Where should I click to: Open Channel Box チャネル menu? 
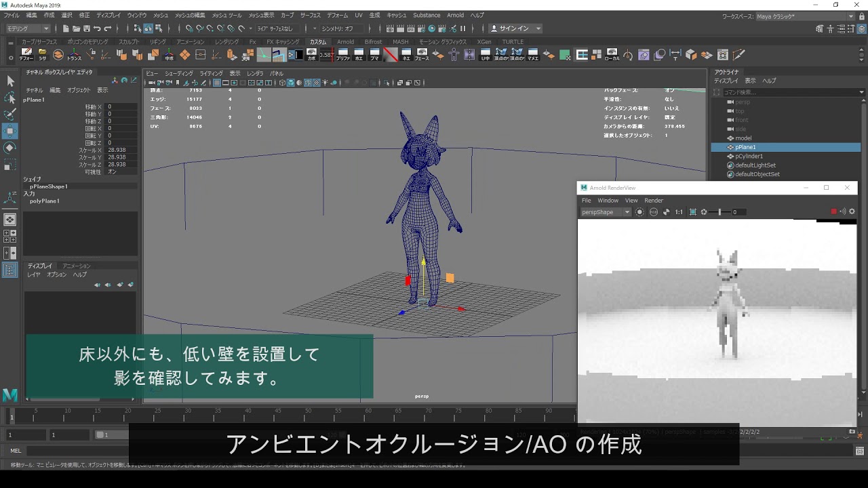34,90
